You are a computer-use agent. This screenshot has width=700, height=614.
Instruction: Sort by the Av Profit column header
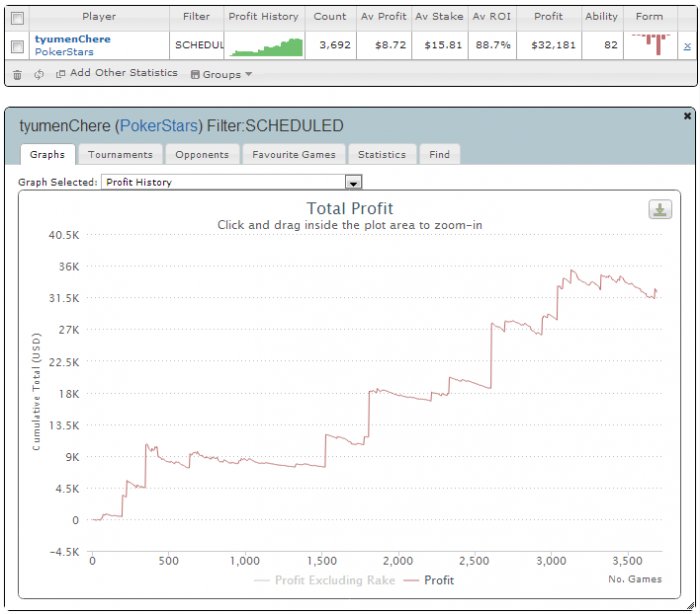click(x=383, y=17)
